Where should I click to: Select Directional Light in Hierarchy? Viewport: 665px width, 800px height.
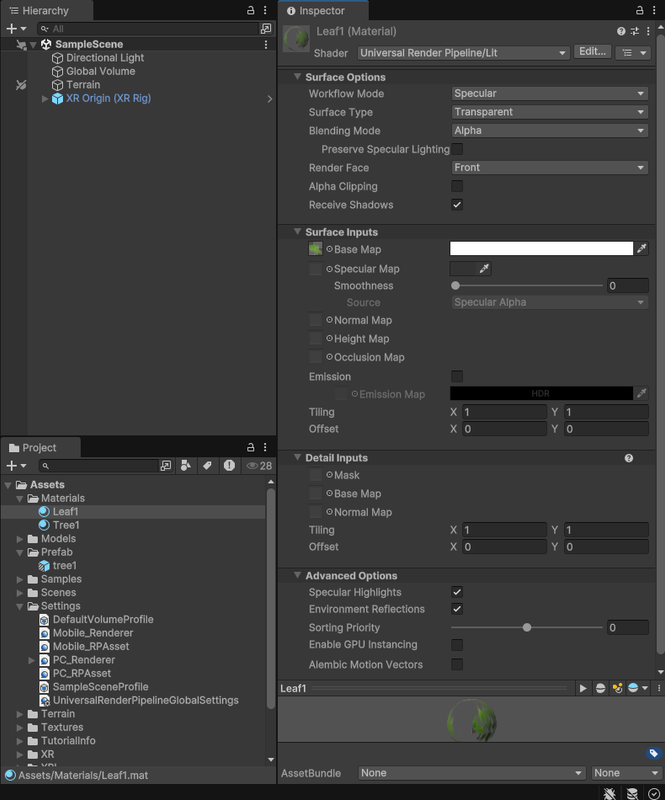(105, 58)
